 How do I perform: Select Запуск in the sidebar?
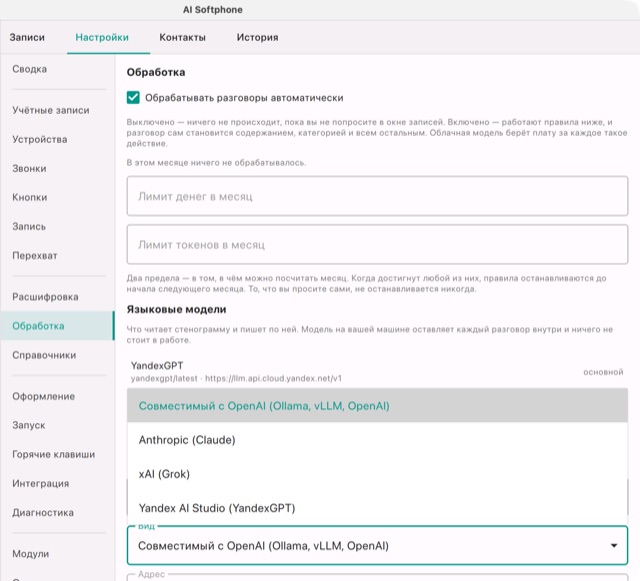tap(29, 425)
